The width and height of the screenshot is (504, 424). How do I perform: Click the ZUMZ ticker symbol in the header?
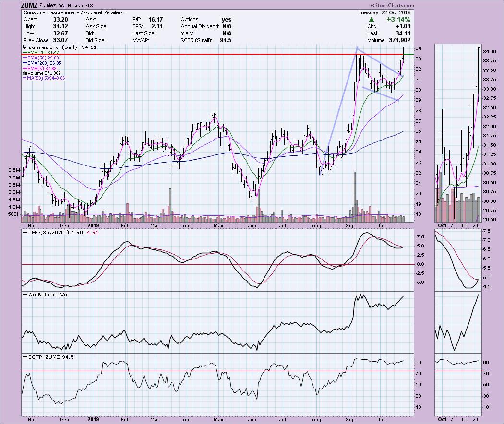click(29, 5)
